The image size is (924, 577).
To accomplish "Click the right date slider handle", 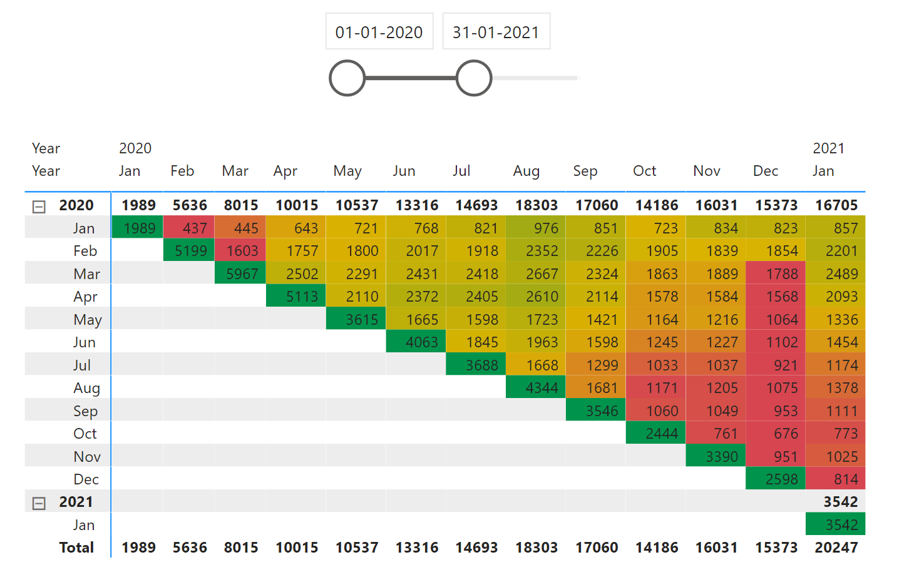I will [474, 78].
